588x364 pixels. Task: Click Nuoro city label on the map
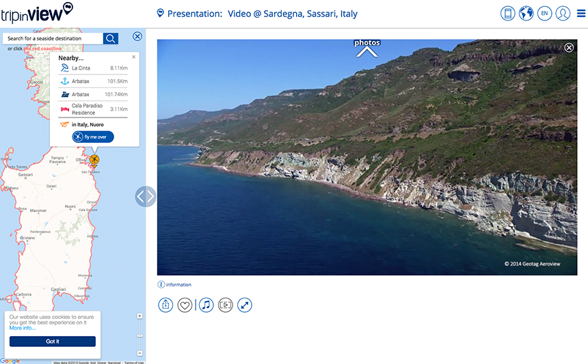(70, 206)
